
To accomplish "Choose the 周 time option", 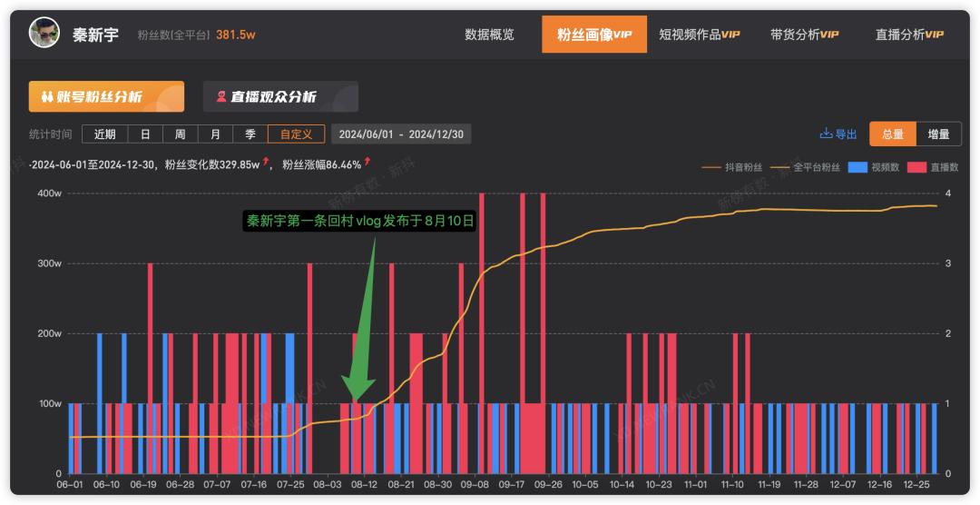I will [x=180, y=134].
